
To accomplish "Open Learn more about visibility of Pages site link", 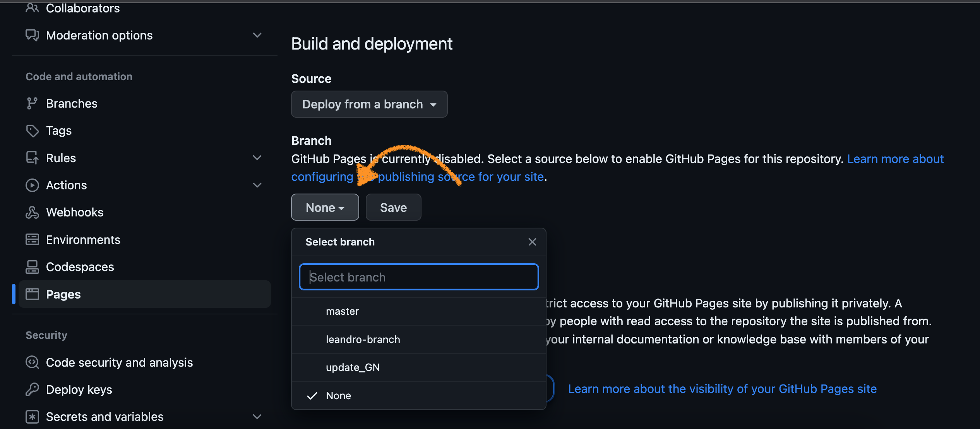I will coord(722,389).
